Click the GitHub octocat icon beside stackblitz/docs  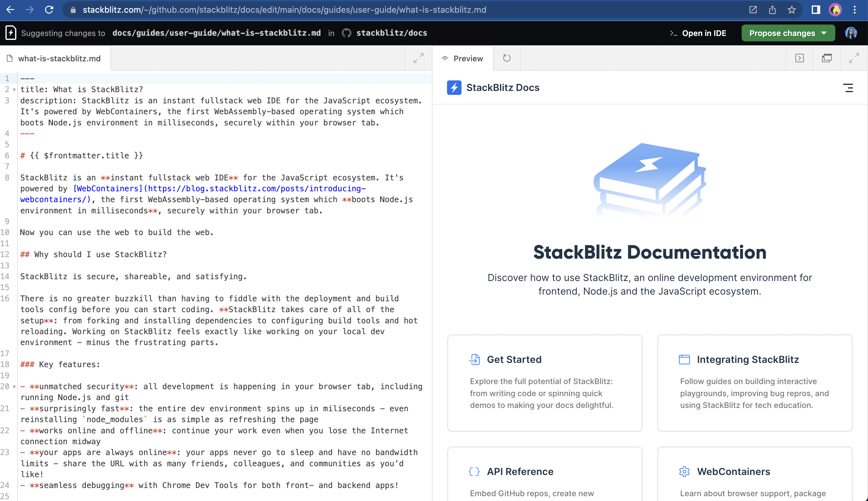point(347,33)
